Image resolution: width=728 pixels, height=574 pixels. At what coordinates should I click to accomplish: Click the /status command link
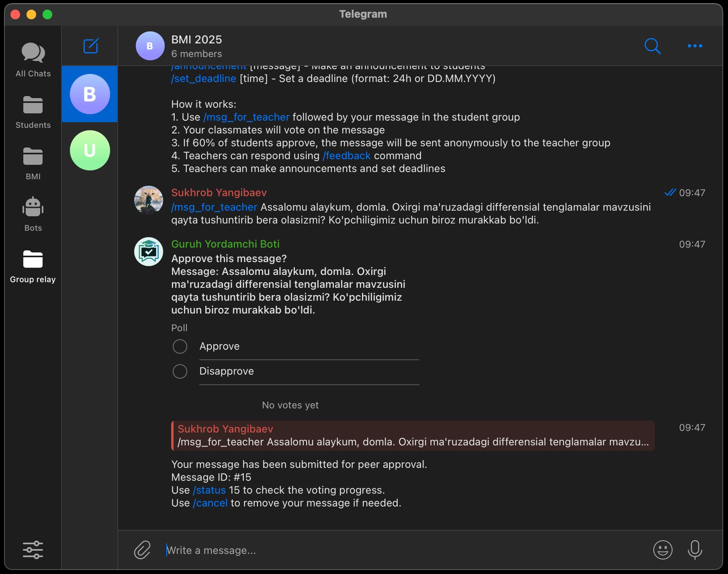click(209, 490)
